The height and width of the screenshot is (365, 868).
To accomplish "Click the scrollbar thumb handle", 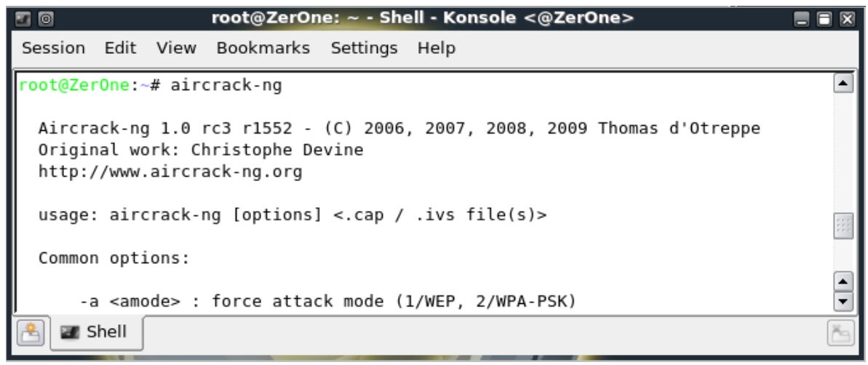I will coord(843,226).
